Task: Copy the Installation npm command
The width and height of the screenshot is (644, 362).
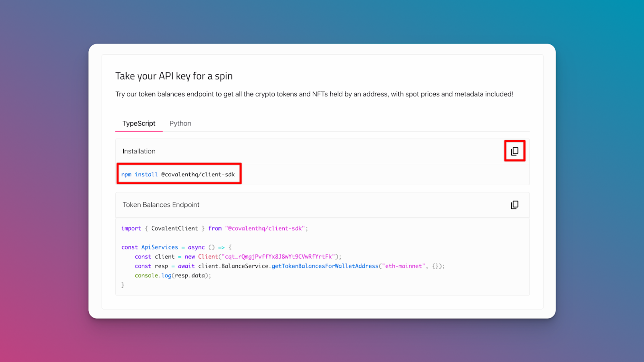Action: coord(515,151)
